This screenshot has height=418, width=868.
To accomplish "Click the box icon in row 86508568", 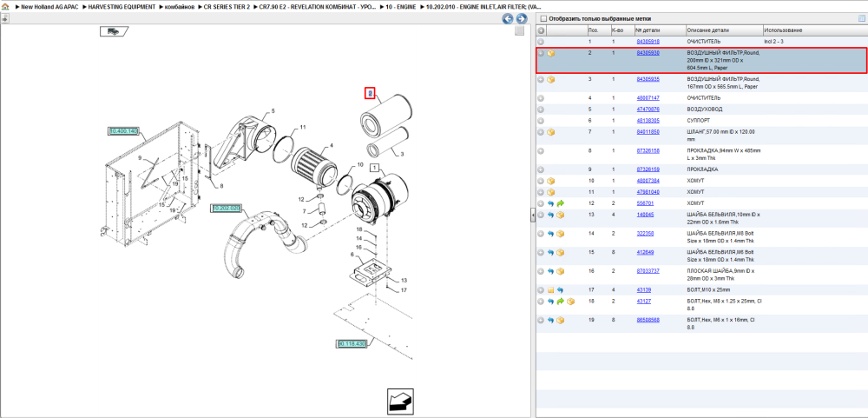I will click(560, 320).
